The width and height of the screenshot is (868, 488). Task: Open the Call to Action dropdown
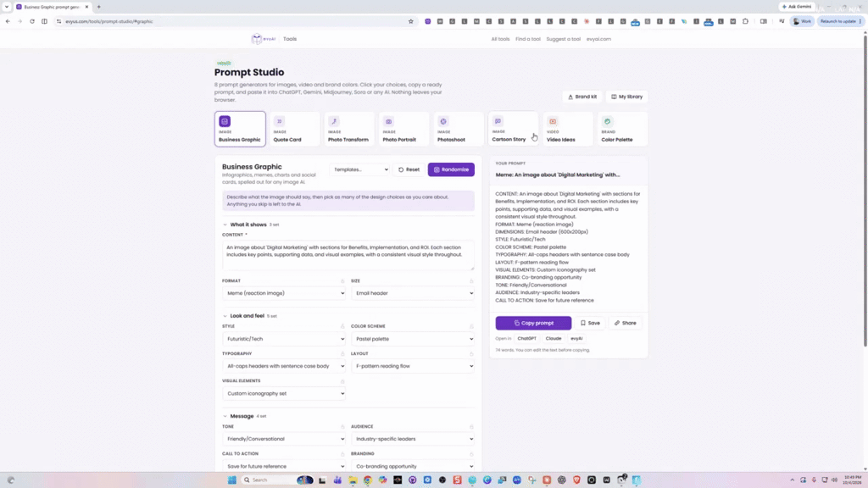click(x=284, y=466)
